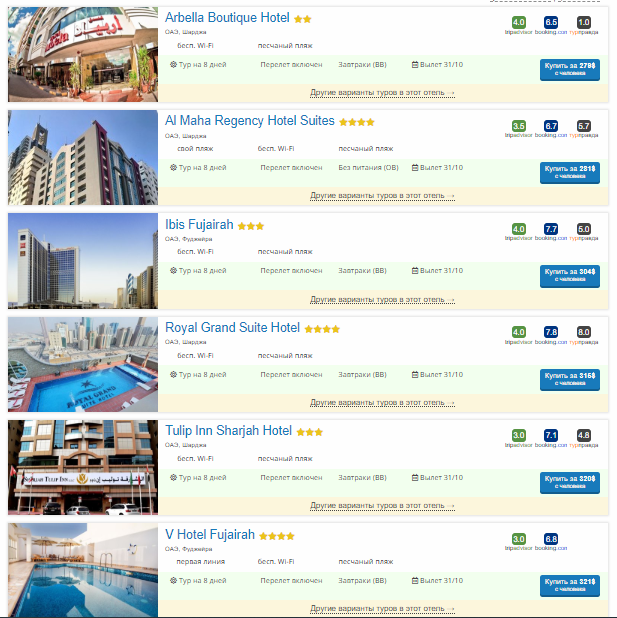Click the departure calendar icon in Ibis Fujairah row

point(415,271)
